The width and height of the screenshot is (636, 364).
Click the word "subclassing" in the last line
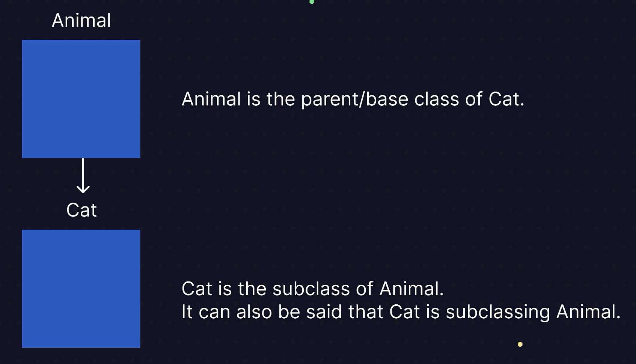498,313
